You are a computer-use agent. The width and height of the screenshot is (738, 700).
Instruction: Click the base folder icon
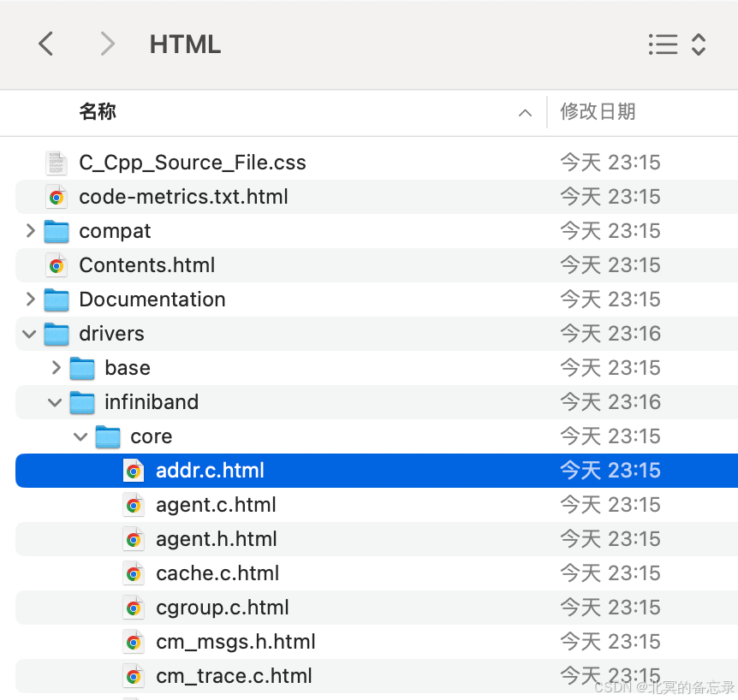point(82,368)
